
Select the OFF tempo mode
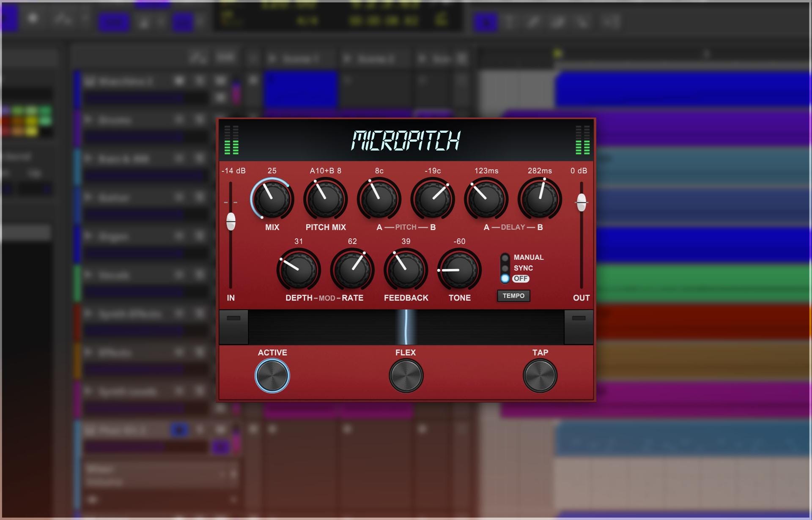click(x=515, y=279)
